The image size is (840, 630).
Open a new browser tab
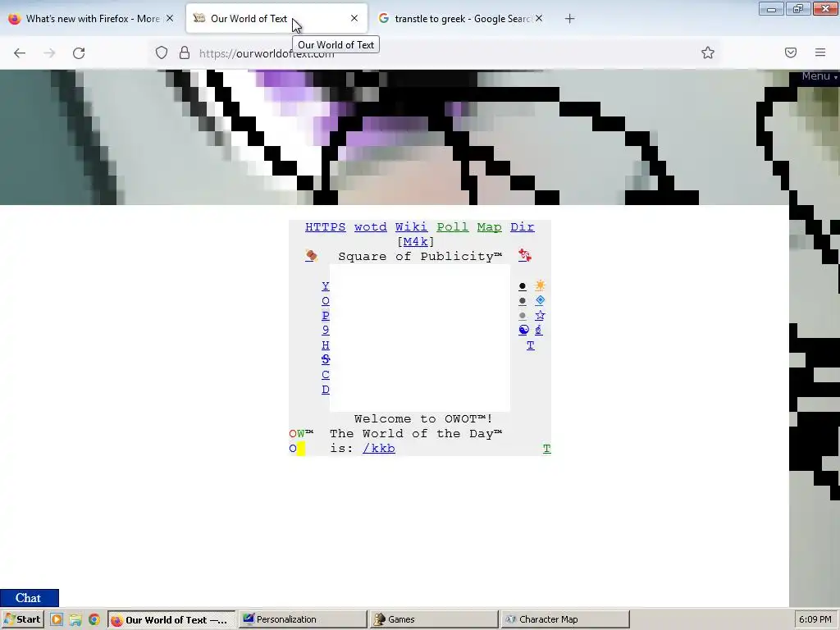click(569, 19)
